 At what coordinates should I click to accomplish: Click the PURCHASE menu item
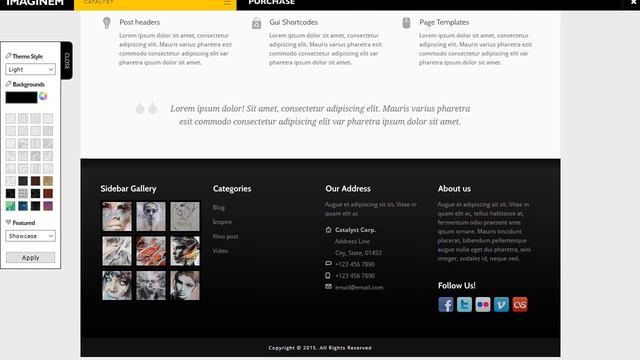pos(271,2)
